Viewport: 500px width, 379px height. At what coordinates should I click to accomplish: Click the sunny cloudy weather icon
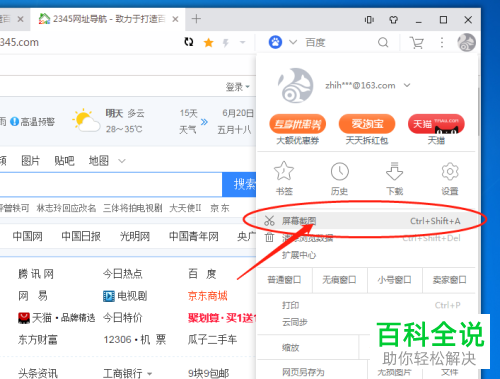pyautogui.click(x=86, y=121)
